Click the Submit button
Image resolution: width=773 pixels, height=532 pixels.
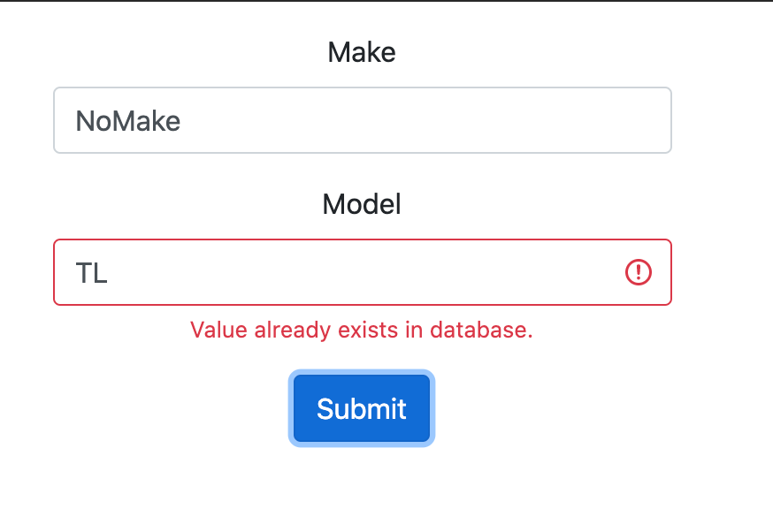[x=362, y=408]
